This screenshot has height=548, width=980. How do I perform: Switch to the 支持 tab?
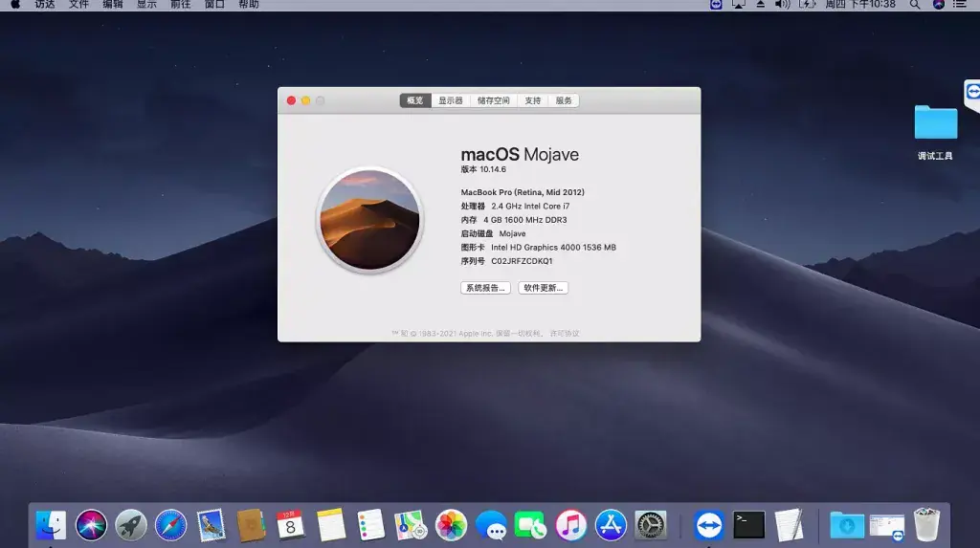(533, 100)
